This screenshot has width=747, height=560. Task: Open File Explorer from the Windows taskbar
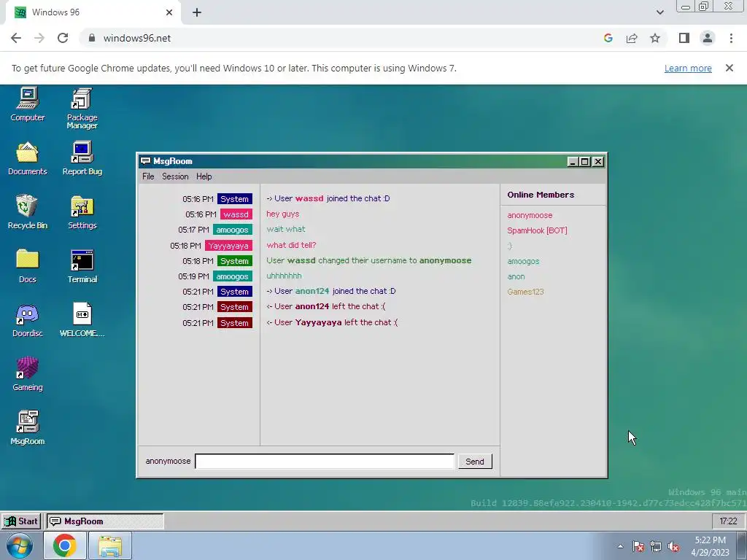tap(110, 545)
